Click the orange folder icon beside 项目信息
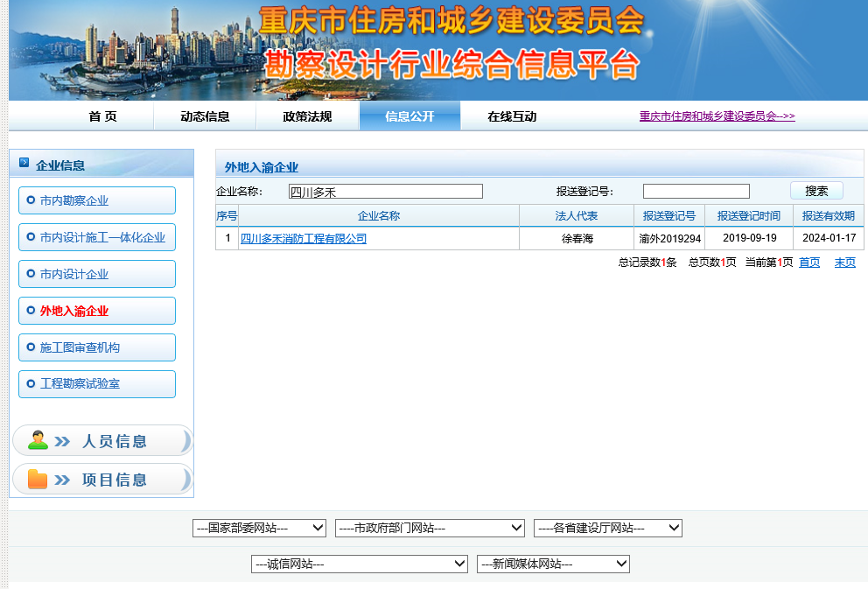Viewport: 868px width, 589px height. tap(38, 479)
